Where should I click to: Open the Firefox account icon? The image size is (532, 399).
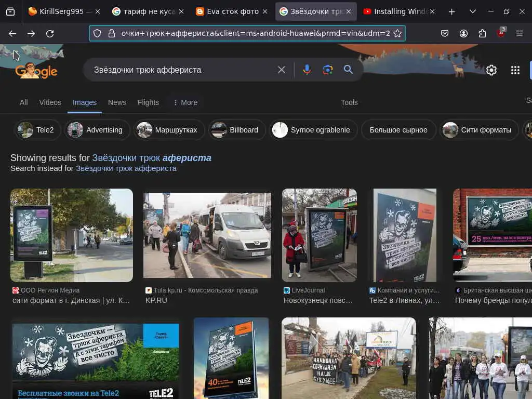[x=463, y=33]
